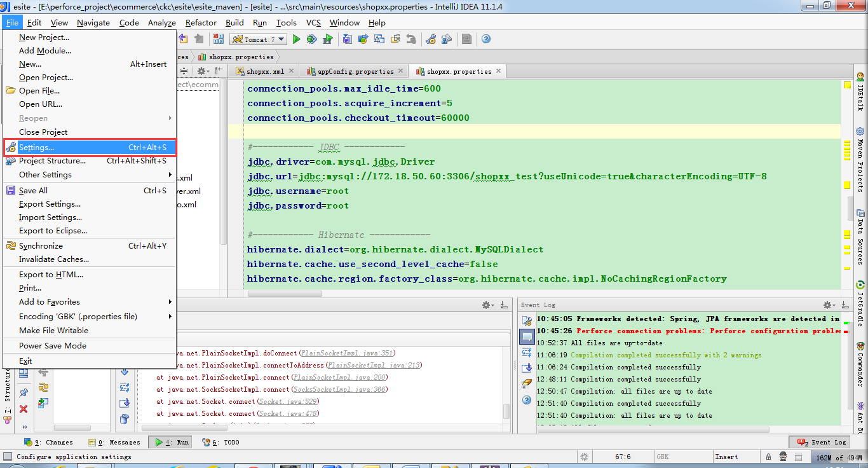Open the Changes tool window

point(49,442)
